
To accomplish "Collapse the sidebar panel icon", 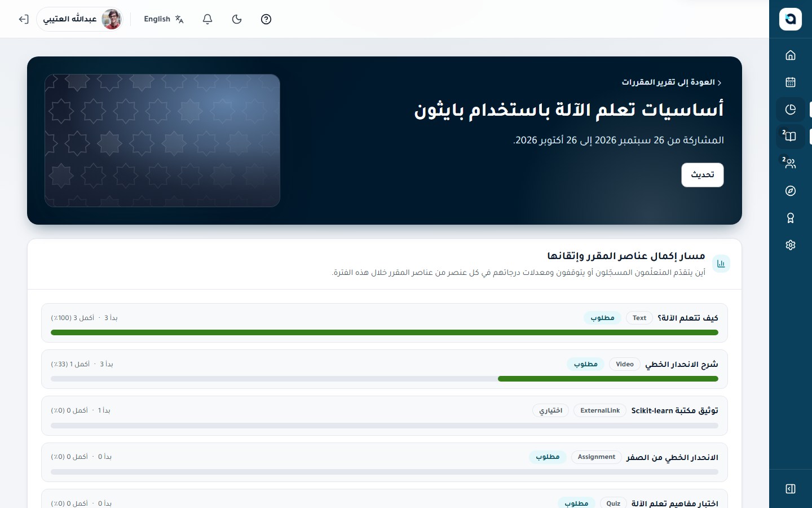I will click(791, 489).
